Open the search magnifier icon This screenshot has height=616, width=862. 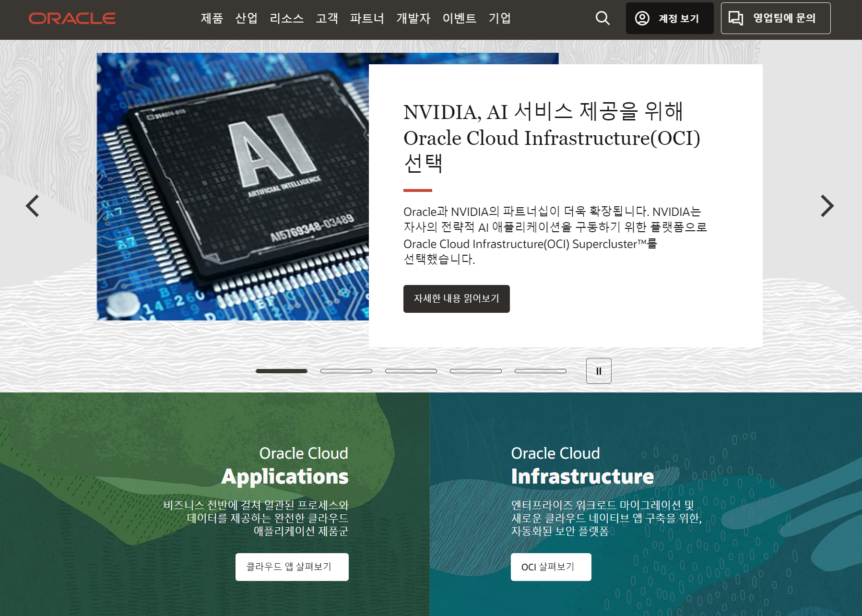602,18
